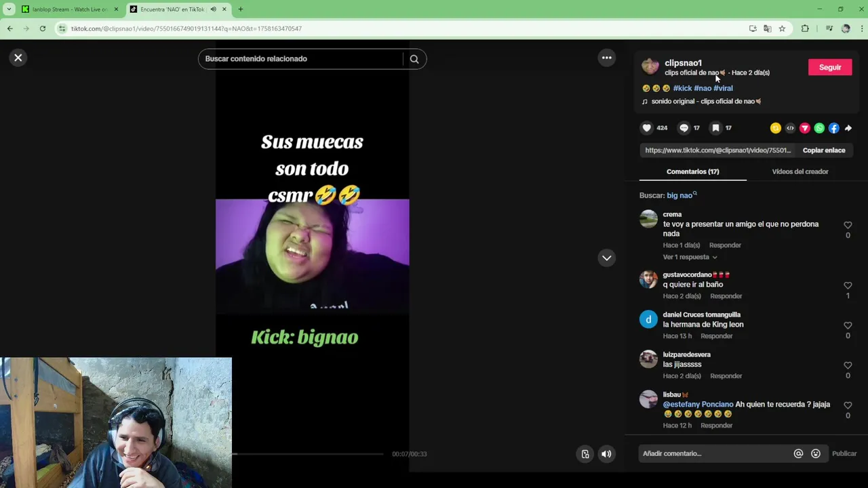Repost video using the yellow repost icon
This screenshot has width=868, height=488.
[776, 128]
